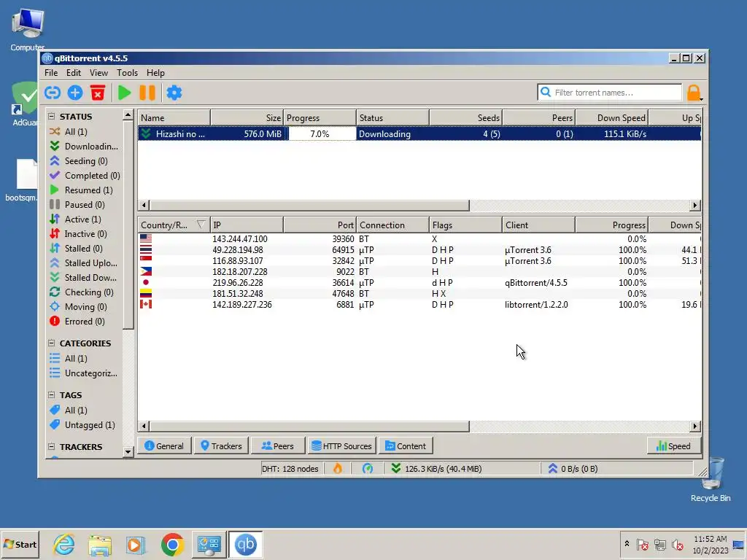Viewport: 747px width, 560px height.
Task: Select the Completed (0) filter
Action: coord(85,175)
